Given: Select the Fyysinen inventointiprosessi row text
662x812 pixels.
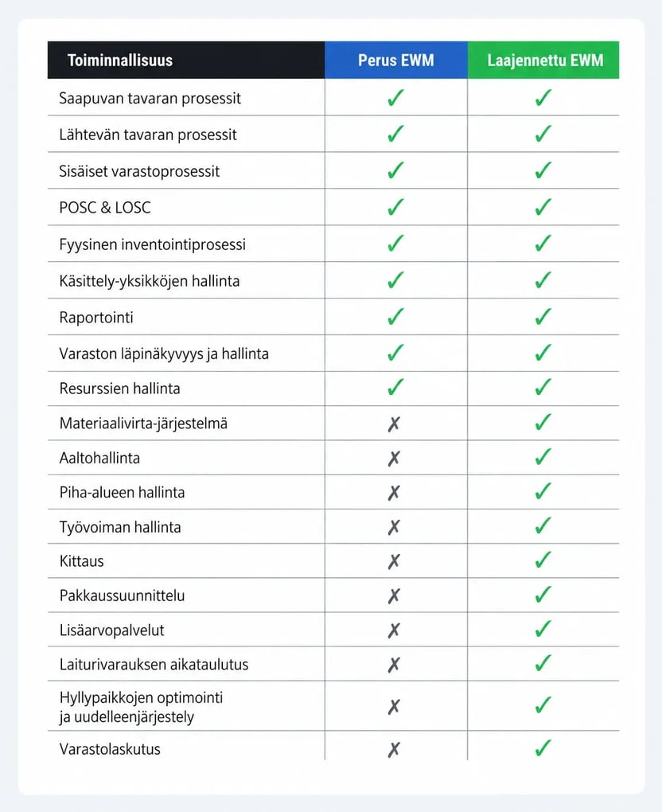Looking at the screenshot, I should 152,244.
